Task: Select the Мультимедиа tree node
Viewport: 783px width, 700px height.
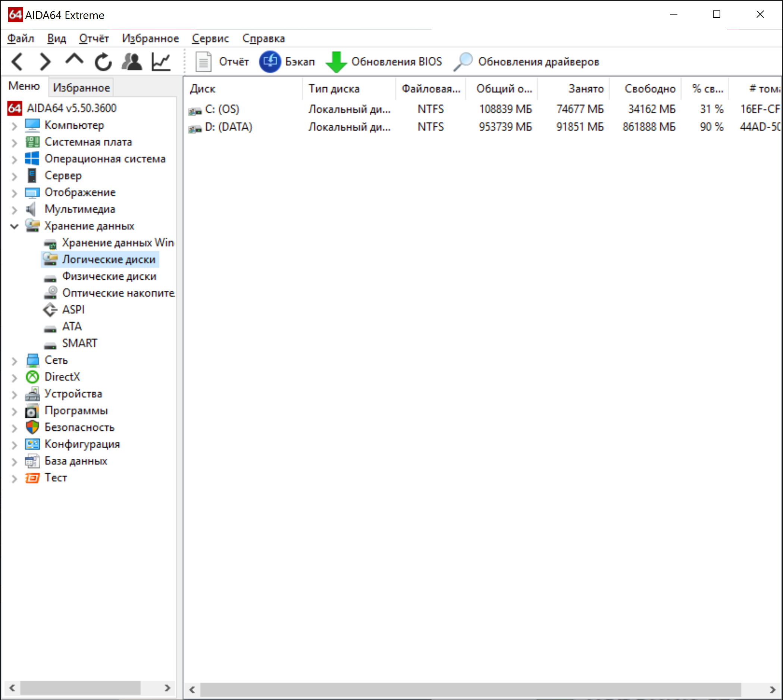Action: point(80,209)
